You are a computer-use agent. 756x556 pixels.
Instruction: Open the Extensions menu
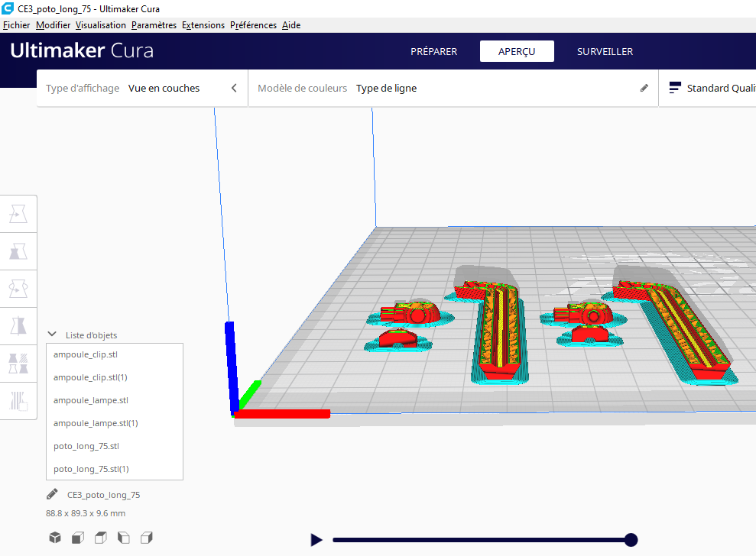coord(203,25)
